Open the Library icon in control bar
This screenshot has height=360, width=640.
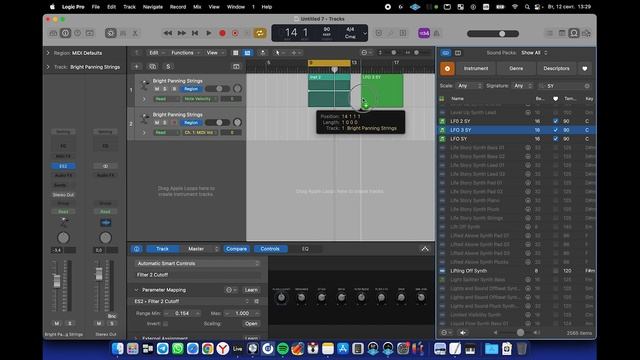tap(53, 33)
